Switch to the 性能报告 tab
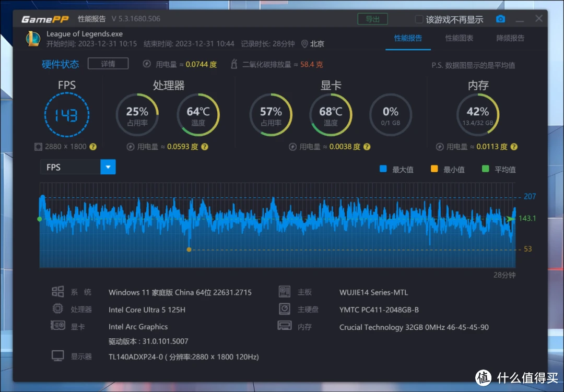Screen dimensions: 564x392 [408, 38]
